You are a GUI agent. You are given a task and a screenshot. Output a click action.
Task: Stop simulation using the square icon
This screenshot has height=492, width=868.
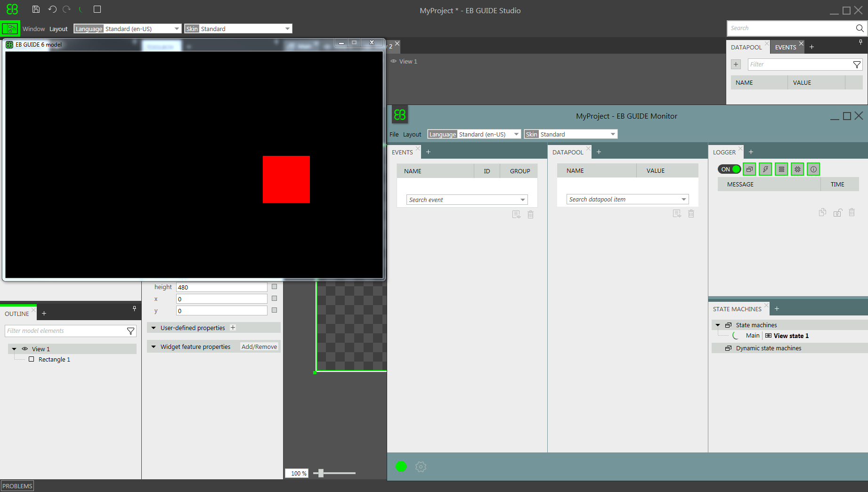click(x=97, y=9)
